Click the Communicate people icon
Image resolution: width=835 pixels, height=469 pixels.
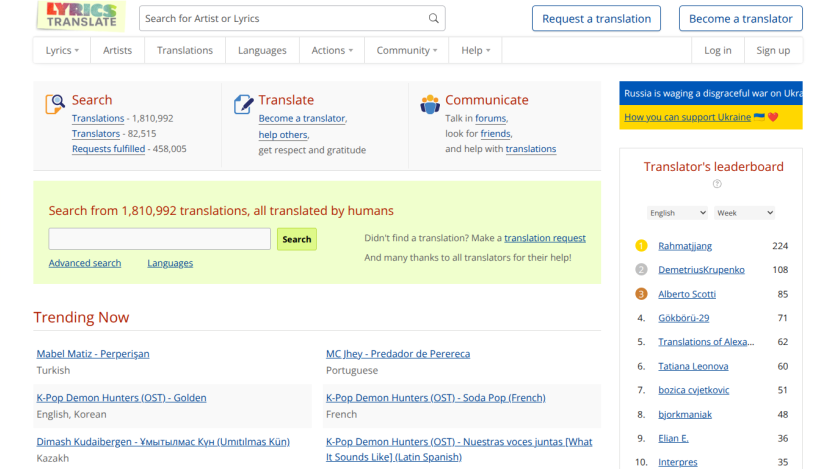[x=430, y=104]
